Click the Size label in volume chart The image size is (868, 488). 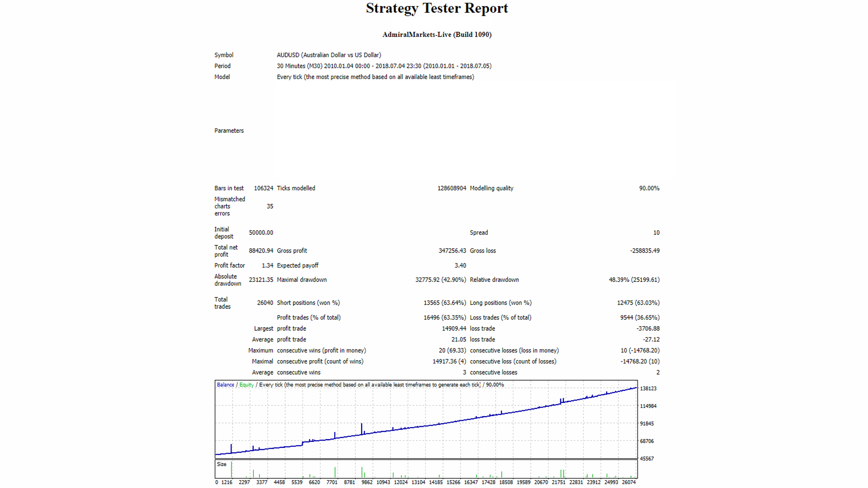click(222, 465)
